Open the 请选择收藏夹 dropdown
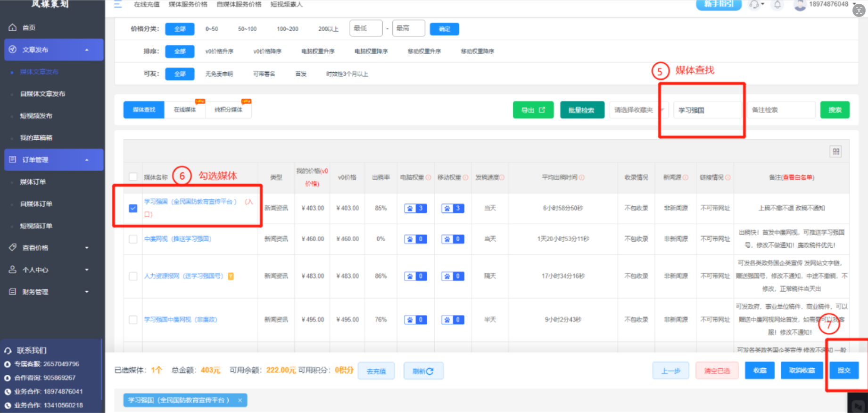 tap(639, 110)
